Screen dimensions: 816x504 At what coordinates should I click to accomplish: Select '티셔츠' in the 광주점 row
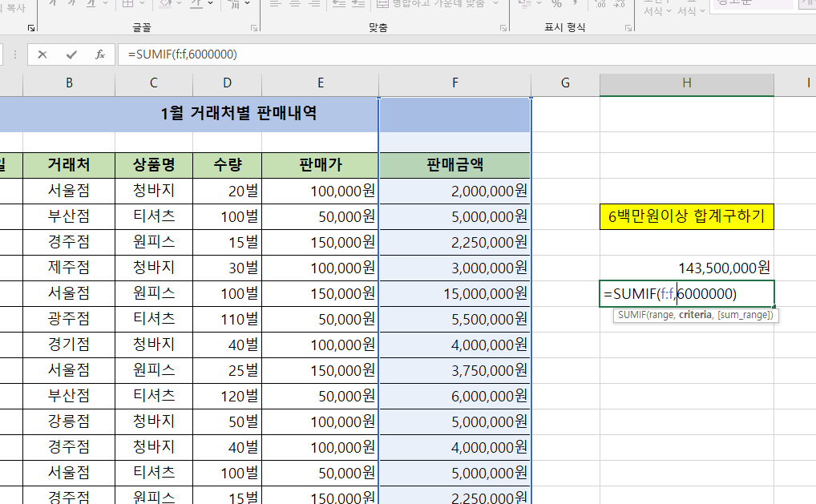coord(154,320)
